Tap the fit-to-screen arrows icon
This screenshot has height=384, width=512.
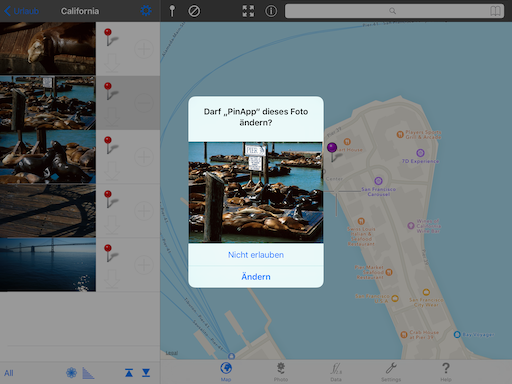click(248, 11)
